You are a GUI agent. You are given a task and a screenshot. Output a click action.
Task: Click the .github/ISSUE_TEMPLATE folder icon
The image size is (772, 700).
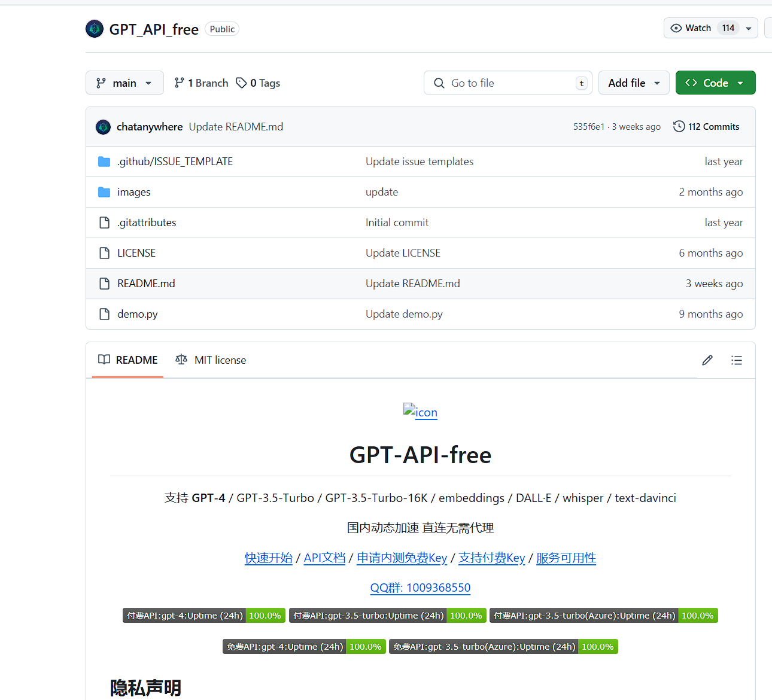[x=104, y=162]
